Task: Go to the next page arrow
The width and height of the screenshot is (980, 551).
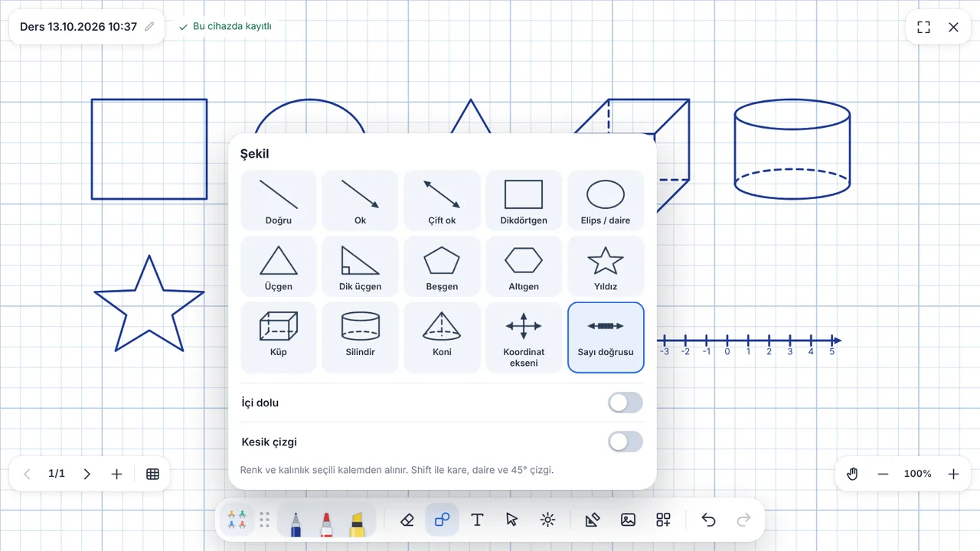Action: [87, 474]
